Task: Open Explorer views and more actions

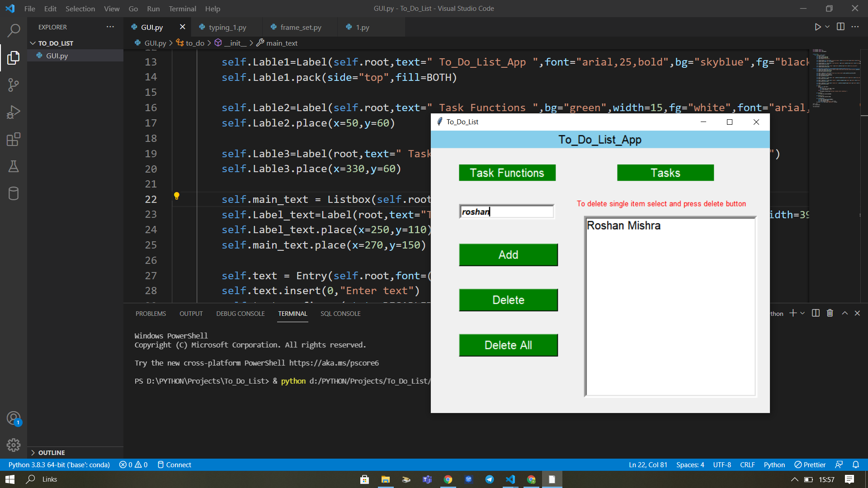Action: (x=110, y=27)
